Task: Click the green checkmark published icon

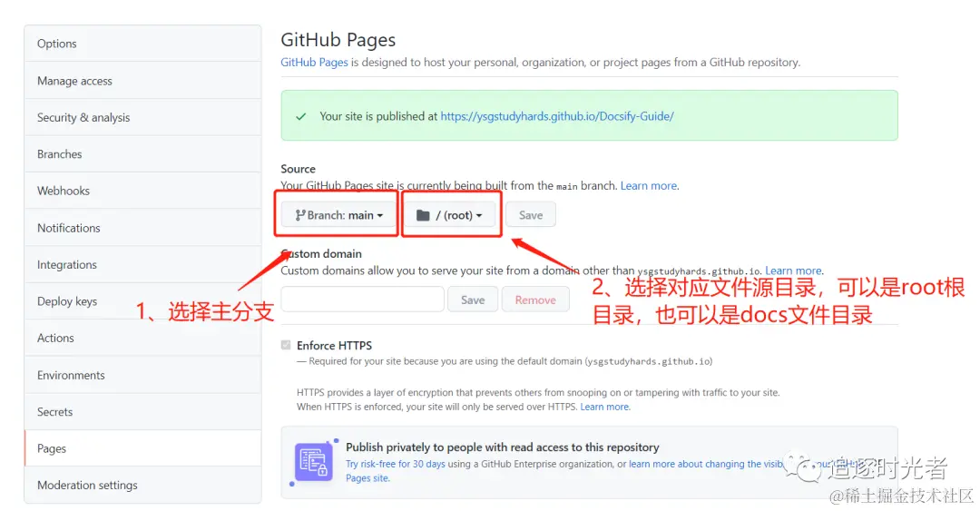Action: (301, 116)
